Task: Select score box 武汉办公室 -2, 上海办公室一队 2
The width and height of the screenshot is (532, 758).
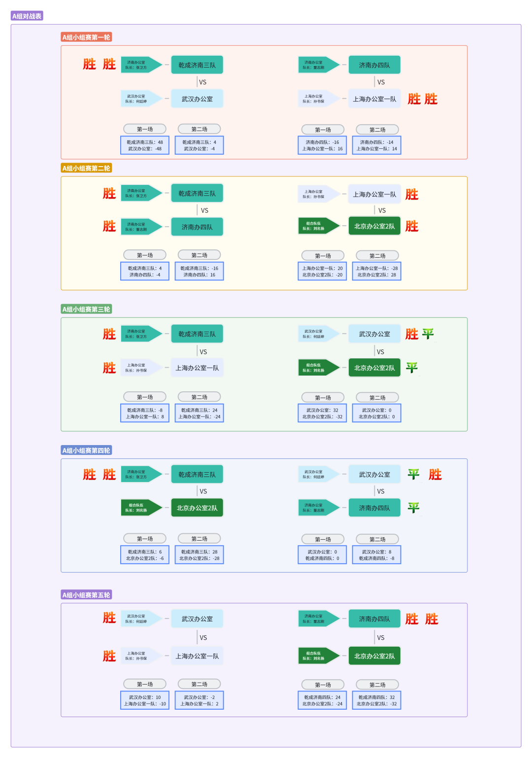Action: [199, 700]
